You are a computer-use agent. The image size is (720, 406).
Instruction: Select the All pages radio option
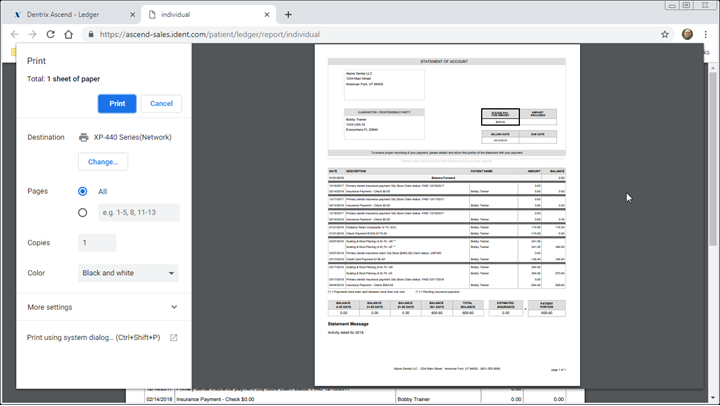click(x=83, y=191)
